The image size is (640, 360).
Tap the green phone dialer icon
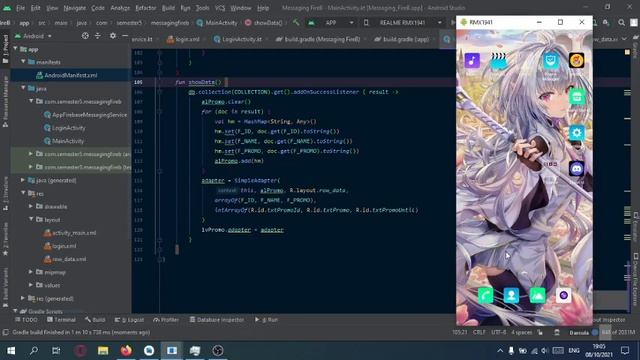tap(485, 295)
